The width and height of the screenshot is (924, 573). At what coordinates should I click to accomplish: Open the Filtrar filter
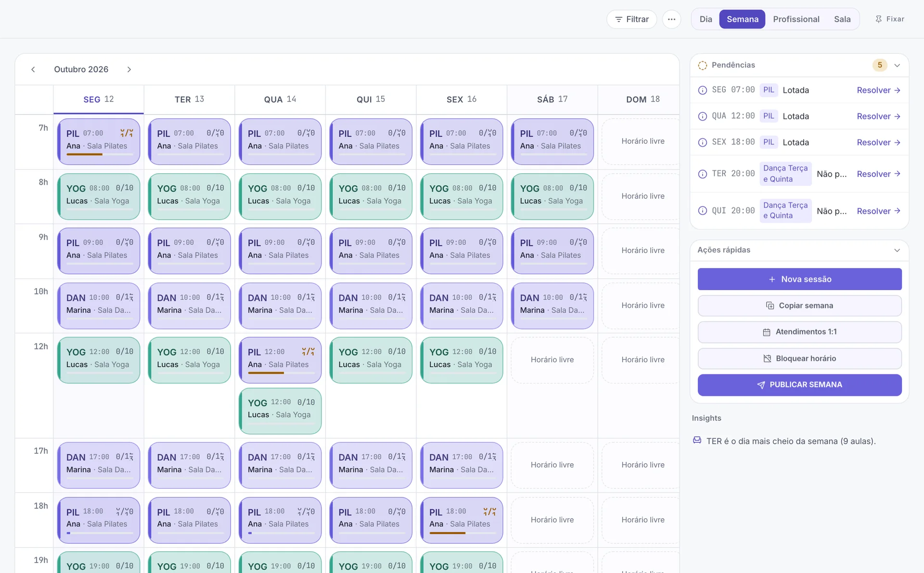(631, 19)
